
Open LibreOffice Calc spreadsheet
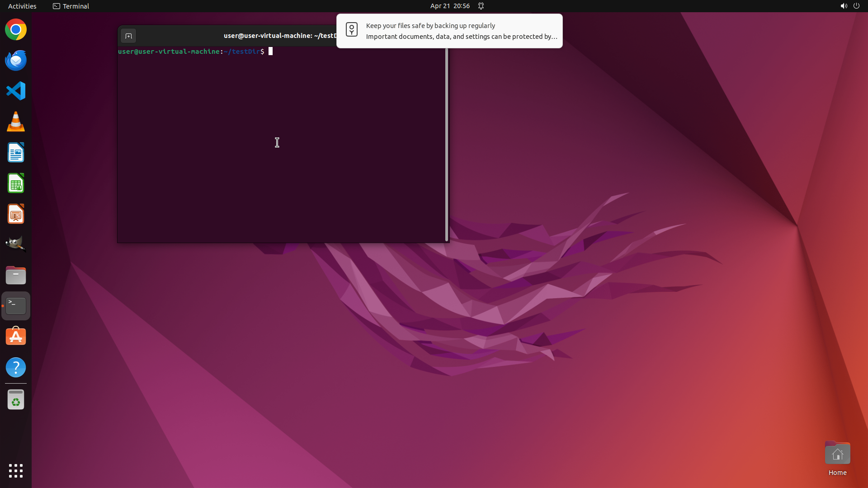[x=16, y=183]
